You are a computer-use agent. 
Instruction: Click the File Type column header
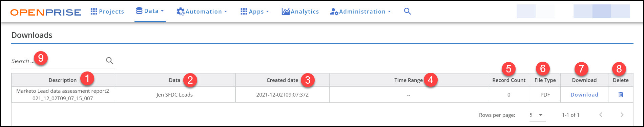pos(545,80)
